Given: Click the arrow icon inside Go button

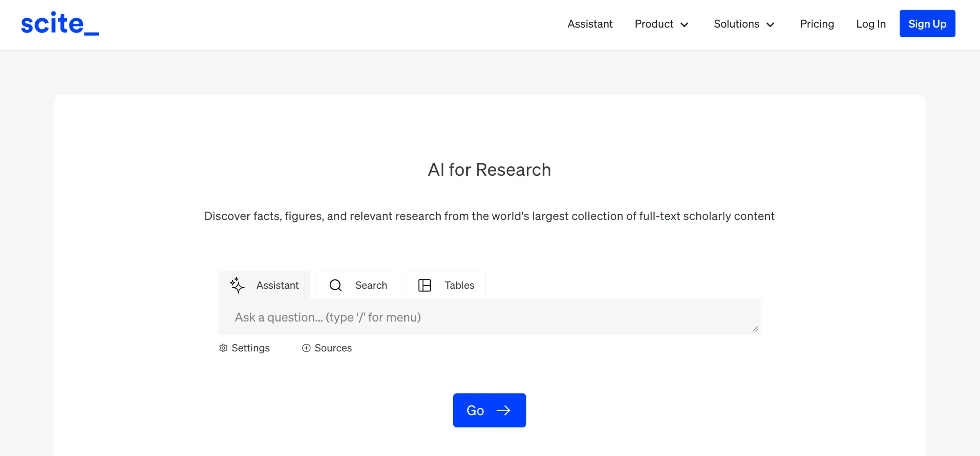Looking at the screenshot, I should [503, 410].
